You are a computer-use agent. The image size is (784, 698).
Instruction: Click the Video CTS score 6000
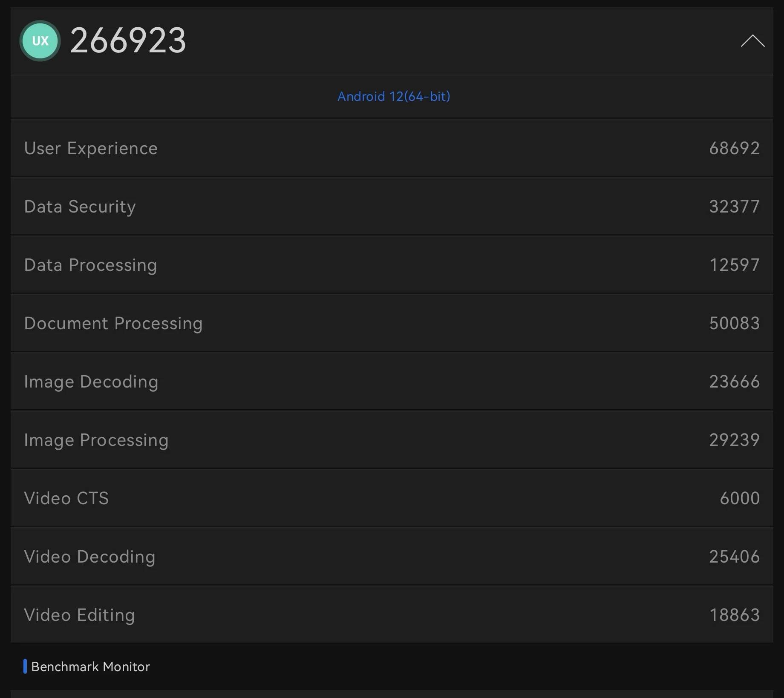click(740, 498)
